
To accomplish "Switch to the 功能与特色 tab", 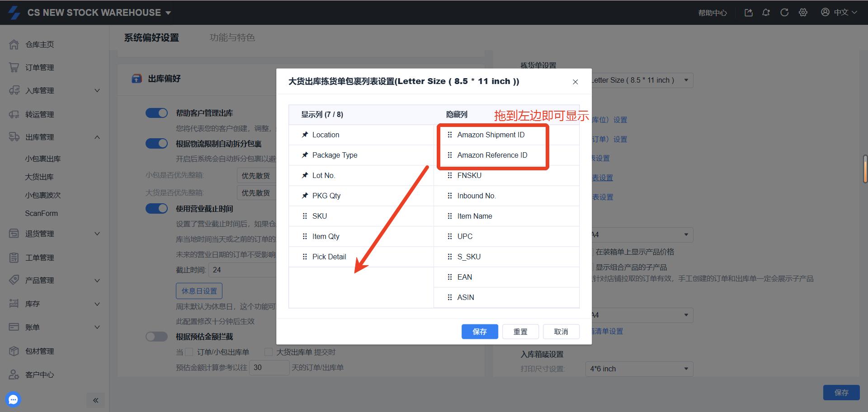I will (x=232, y=37).
